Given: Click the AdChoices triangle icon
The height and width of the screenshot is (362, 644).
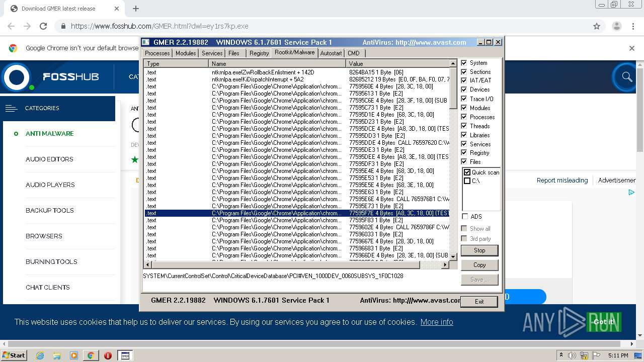Looking at the screenshot, I should coord(631,192).
